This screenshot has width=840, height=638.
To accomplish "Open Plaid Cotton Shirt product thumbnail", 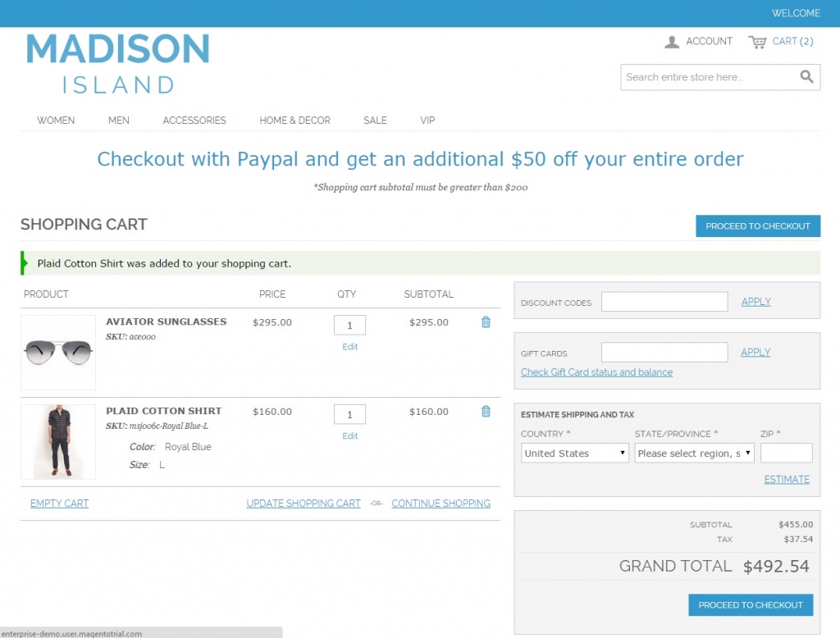I will 58,442.
